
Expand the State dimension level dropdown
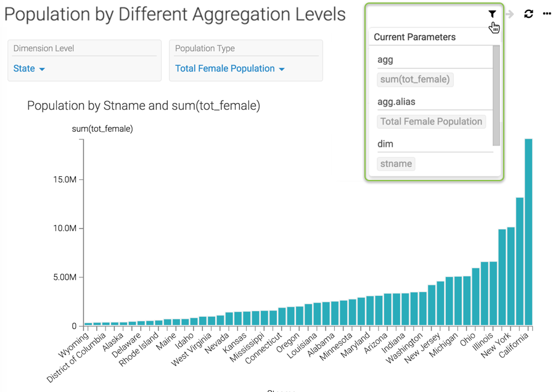point(29,68)
